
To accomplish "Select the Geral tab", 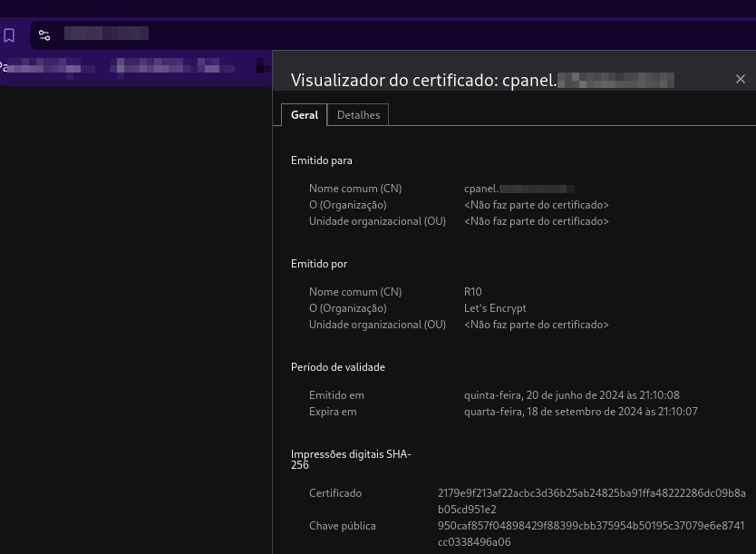I will pos(305,115).
